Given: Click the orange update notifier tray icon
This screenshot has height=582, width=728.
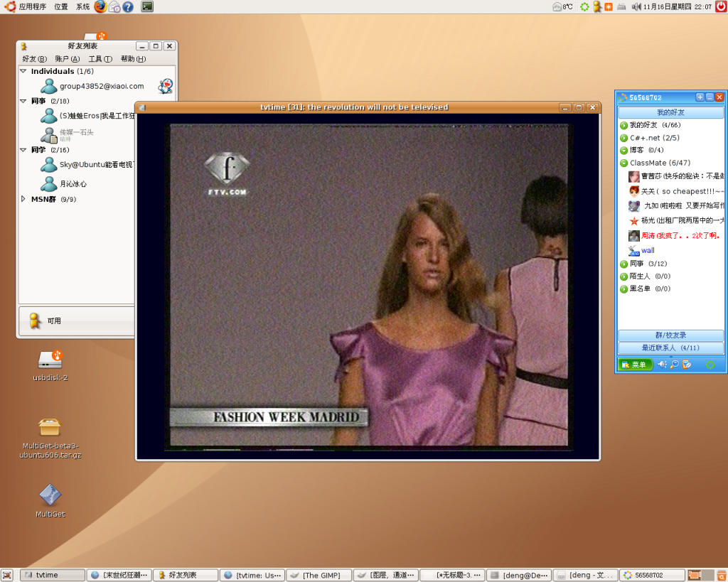Looking at the screenshot, I should click(x=609, y=6).
